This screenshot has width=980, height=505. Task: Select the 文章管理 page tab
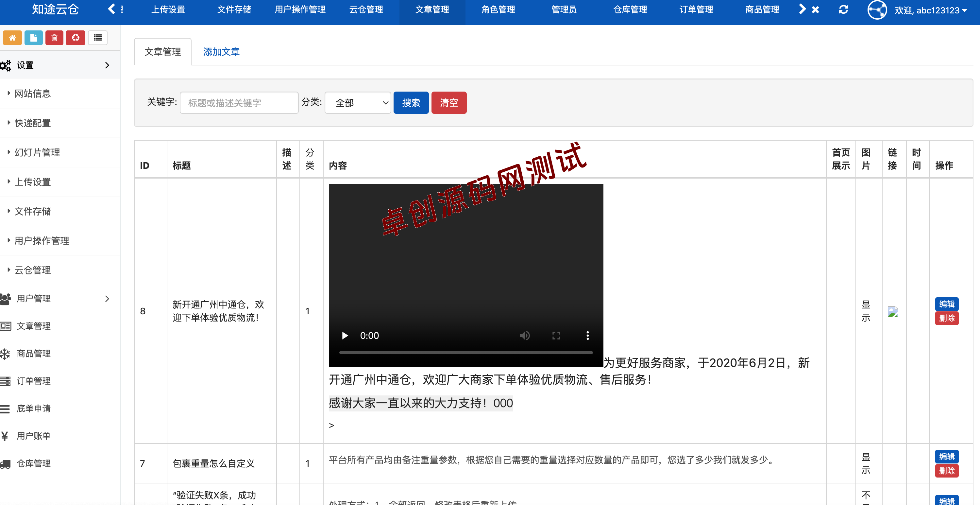[162, 52]
